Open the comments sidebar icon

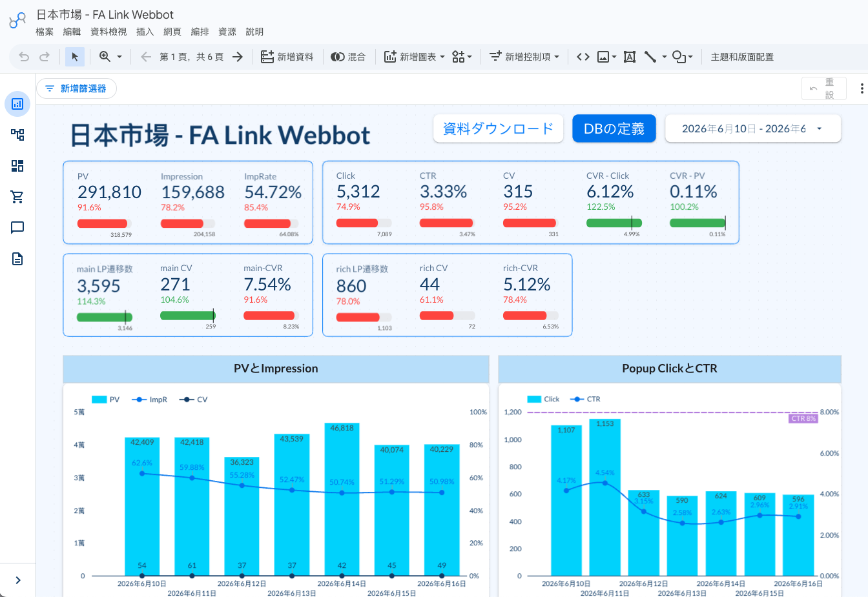(x=17, y=228)
